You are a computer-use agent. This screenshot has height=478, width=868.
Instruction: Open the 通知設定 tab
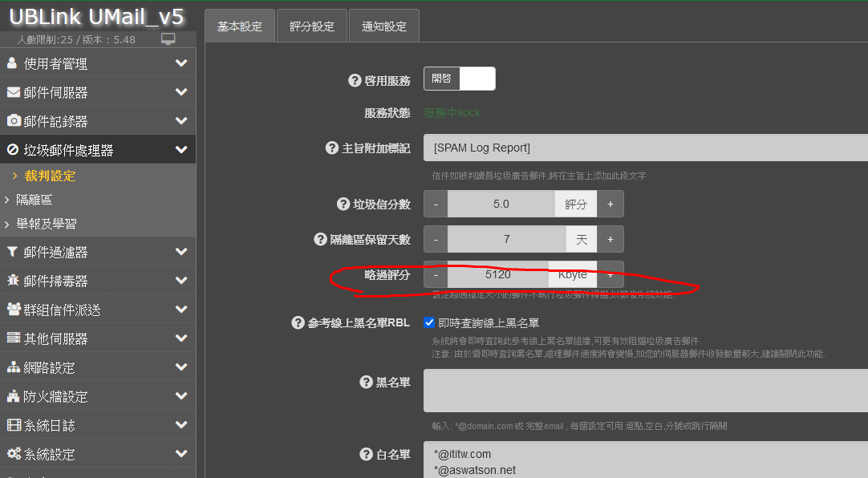point(384,26)
